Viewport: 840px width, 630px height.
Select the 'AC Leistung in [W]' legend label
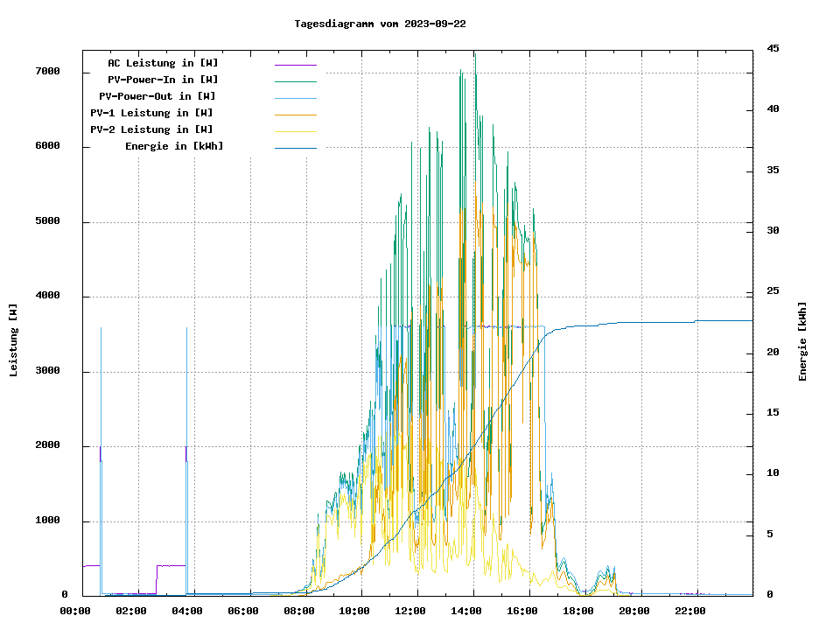[x=163, y=64]
